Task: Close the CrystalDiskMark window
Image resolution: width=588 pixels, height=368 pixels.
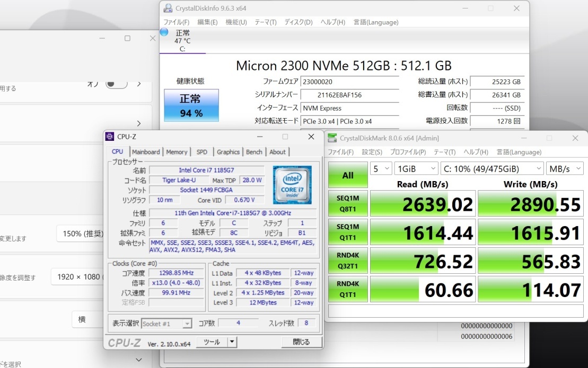Action: (x=575, y=138)
